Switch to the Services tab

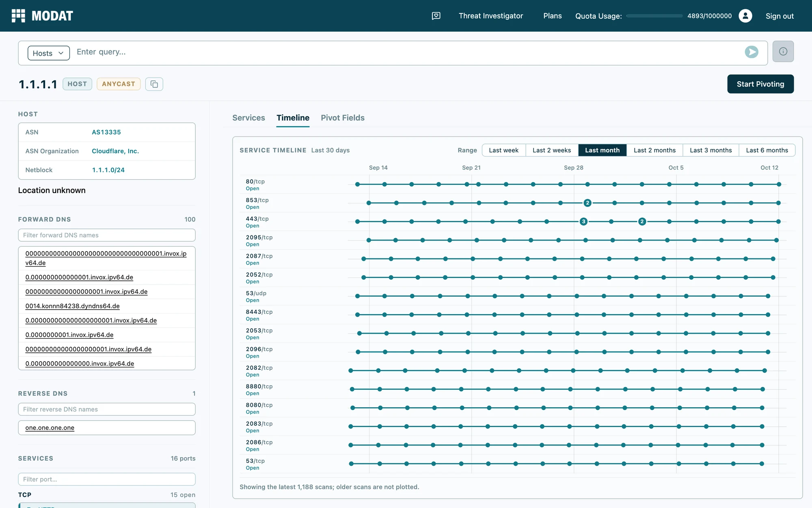point(248,118)
